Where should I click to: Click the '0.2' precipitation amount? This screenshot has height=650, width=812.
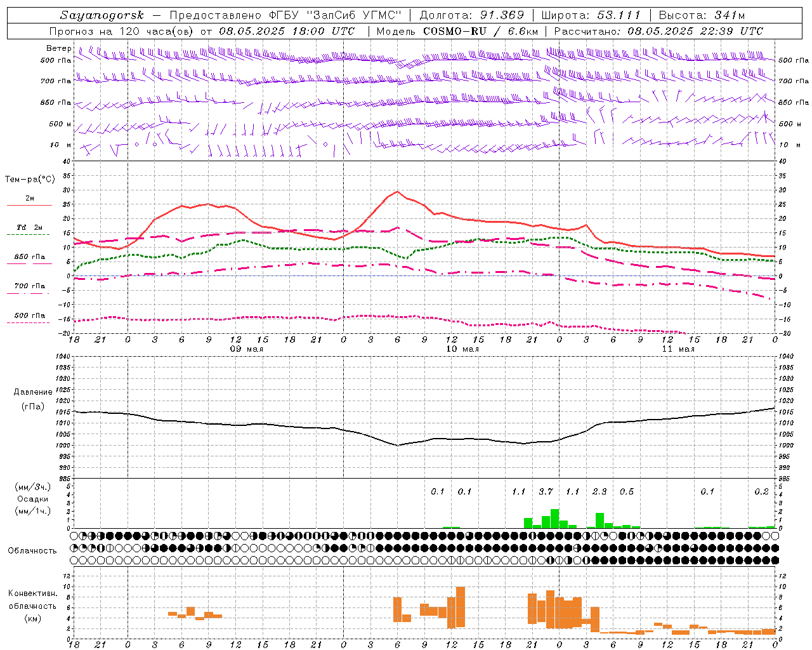coord(762,491)
